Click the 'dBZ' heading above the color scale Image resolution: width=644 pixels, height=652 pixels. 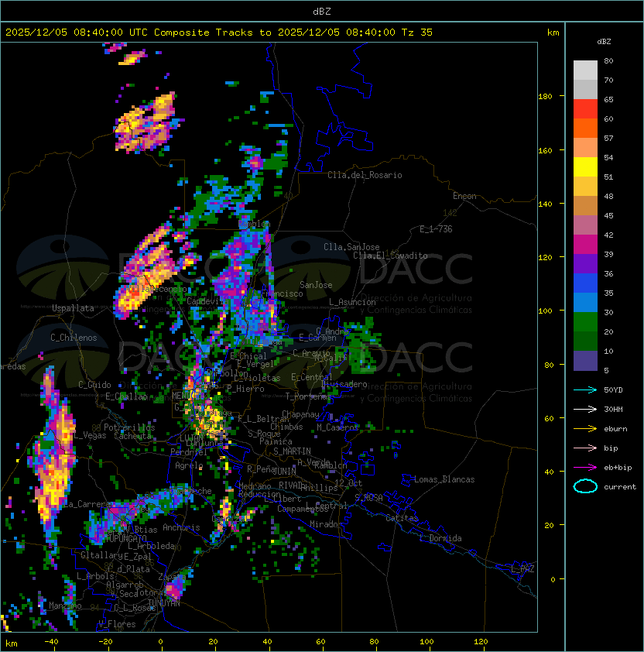(x=604, y=42)
